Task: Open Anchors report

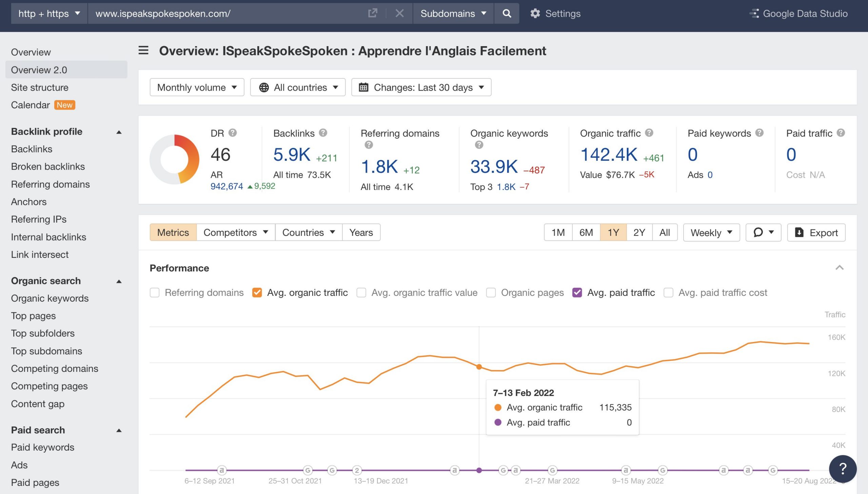Action: (29, 202)
